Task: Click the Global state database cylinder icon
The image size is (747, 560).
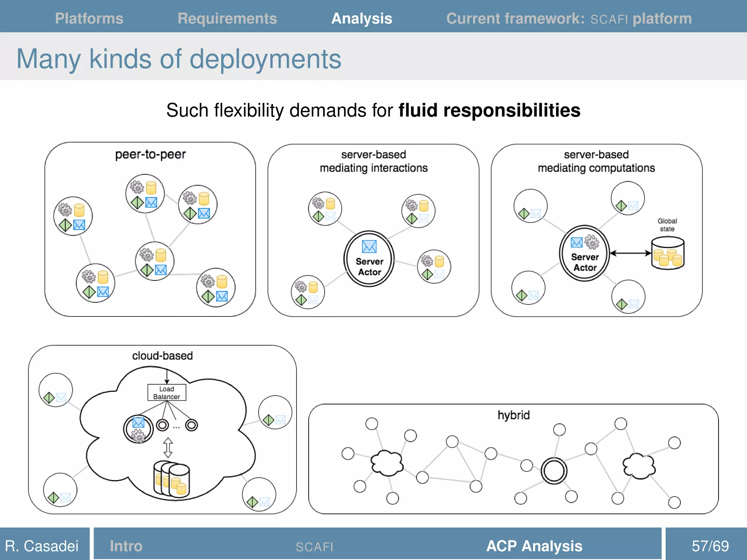Action: tap(668, 253)
